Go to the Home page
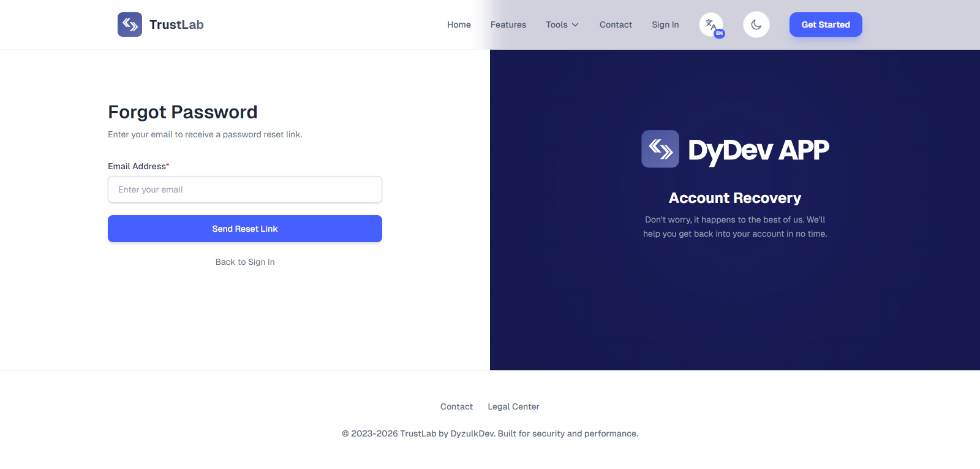Viewport: 980px width, 469px height. [459, 25]
